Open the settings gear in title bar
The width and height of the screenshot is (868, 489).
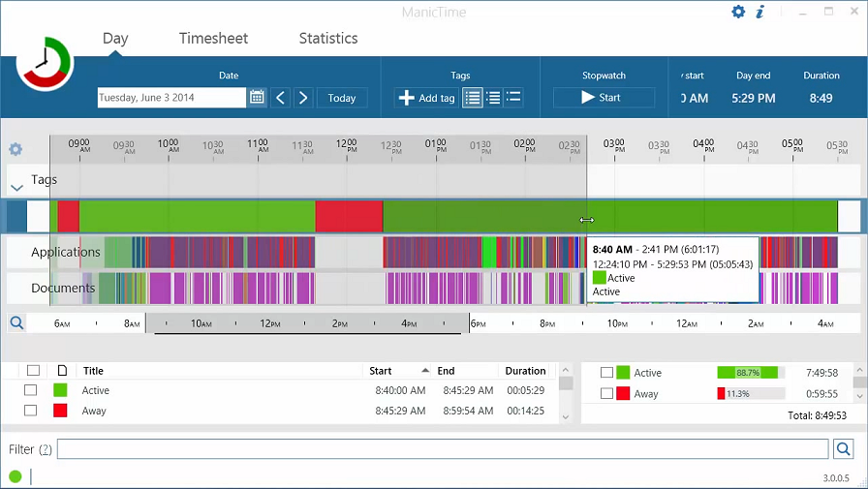[738, 12]
